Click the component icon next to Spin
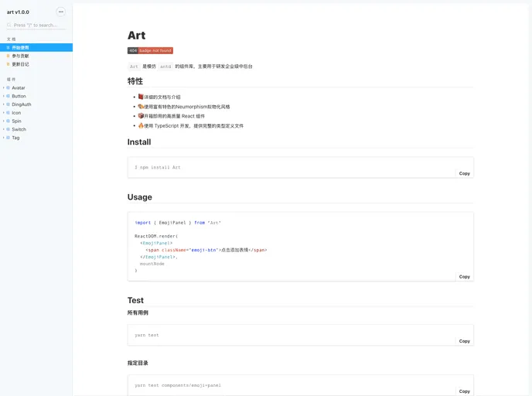Image resolution: width=532 pixels, height=396 pixels. pos(9,121)
